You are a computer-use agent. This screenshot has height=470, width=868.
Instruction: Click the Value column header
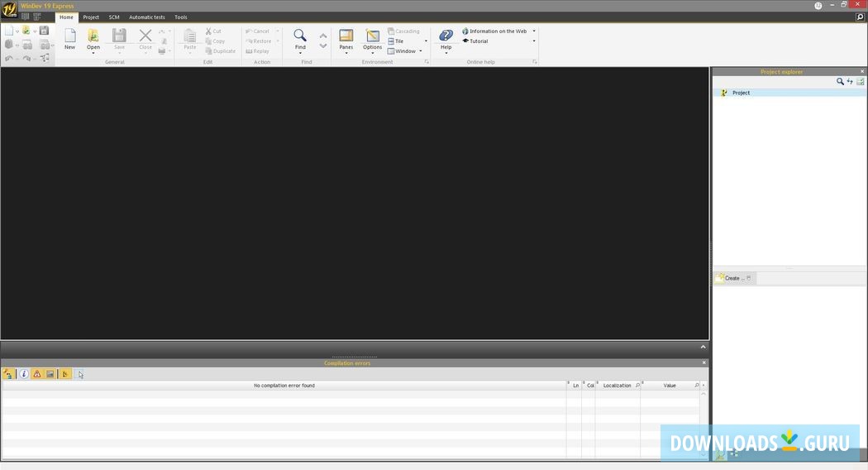point(670,386)
